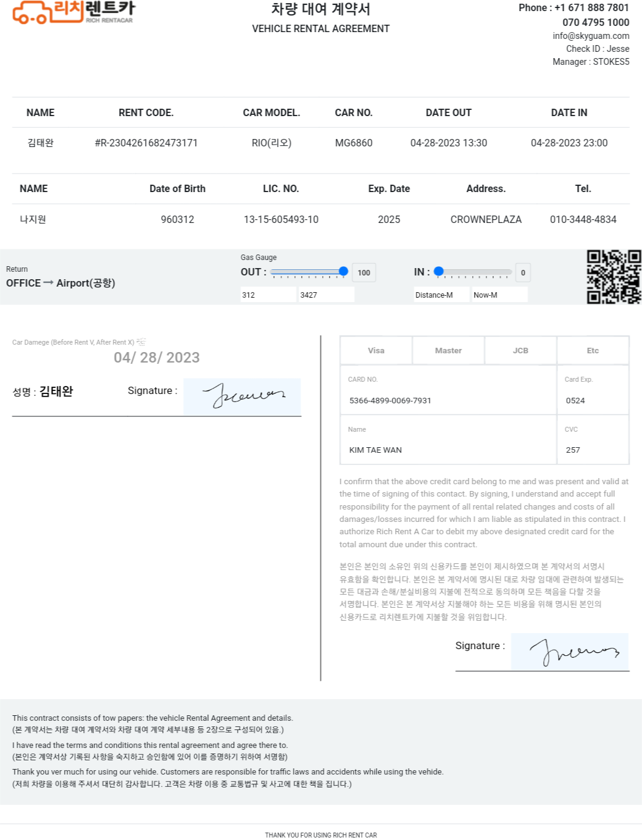Select the JCB card type tab

(520, 350)
